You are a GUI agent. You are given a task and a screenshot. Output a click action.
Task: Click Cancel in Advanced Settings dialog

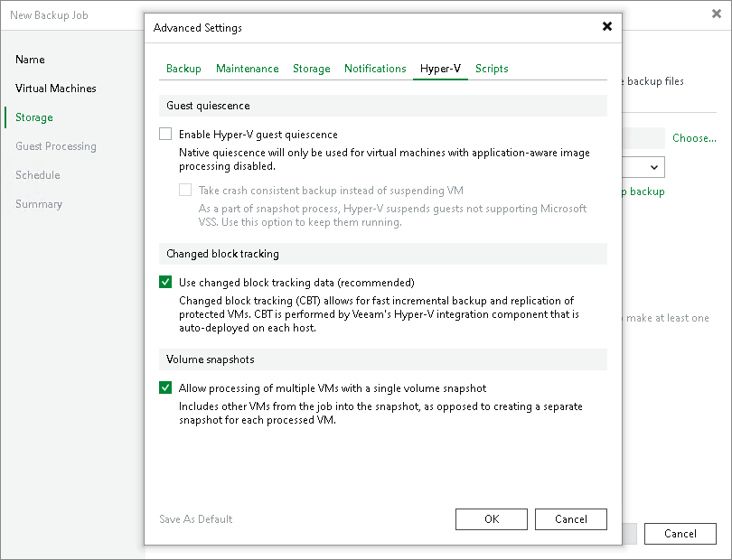click(571, 519)
